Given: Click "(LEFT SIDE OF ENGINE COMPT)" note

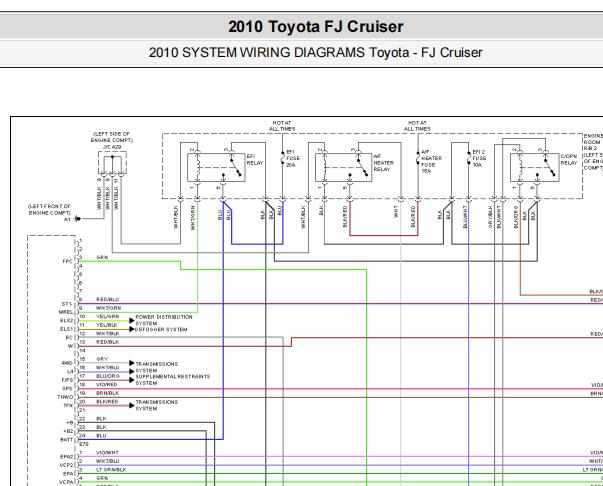Looking at the screenshot, I should [x=112, y=137].
